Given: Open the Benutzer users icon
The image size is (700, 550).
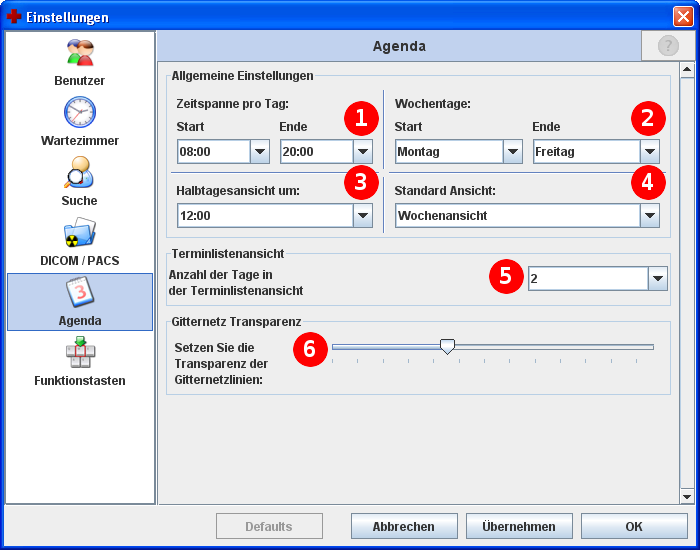Looking at the screenshot, I should click(x=80, y=53).
